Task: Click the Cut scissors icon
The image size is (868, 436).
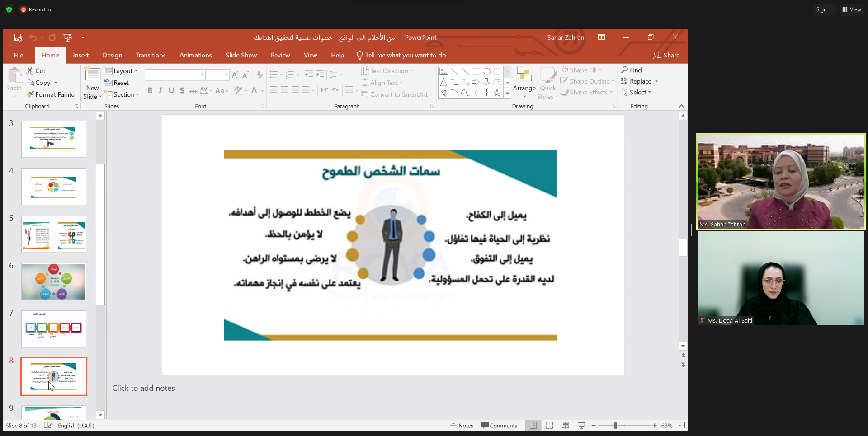Action: [30, 71]
